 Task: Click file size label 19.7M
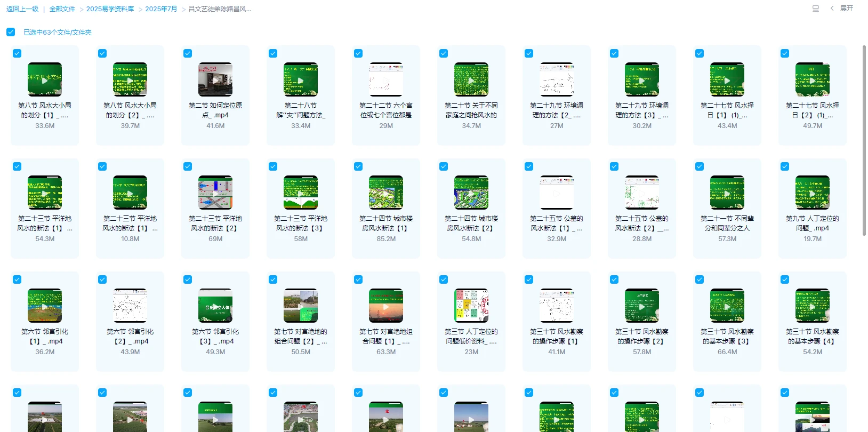[813, 239]
